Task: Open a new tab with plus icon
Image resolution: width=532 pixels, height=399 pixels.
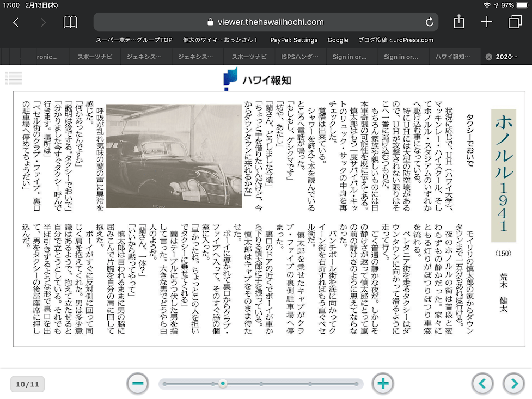Action: pos(486,22)
